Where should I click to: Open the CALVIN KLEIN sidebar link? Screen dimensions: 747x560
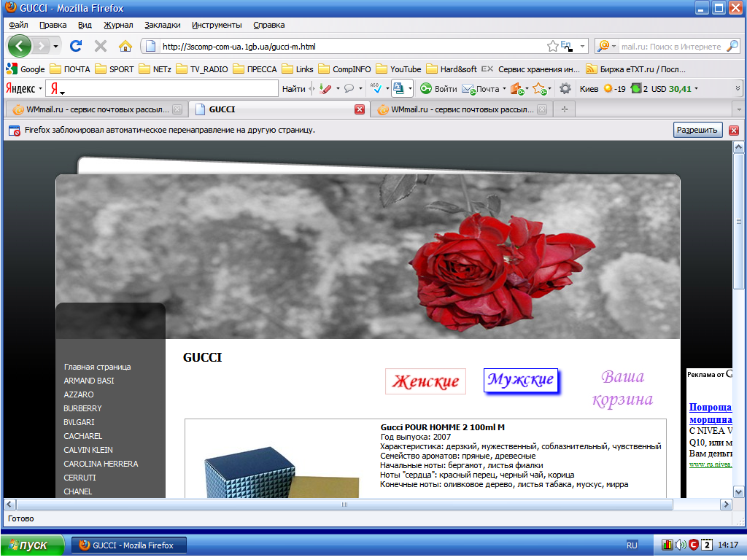pos(88,450)
